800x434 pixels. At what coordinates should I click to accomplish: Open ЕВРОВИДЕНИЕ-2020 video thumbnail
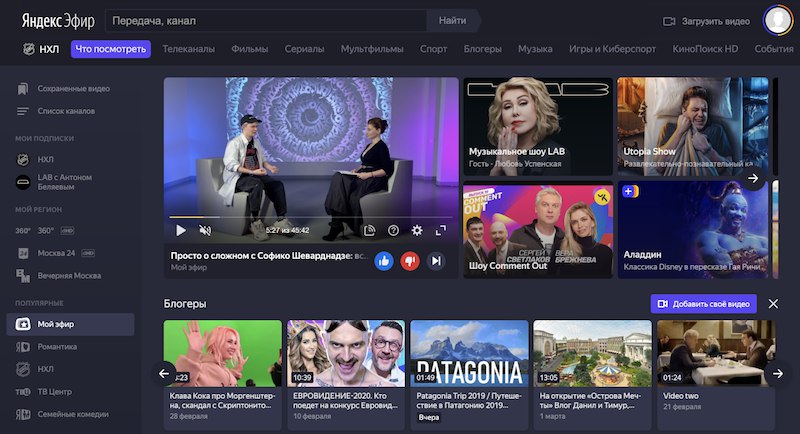pos(346,353)
